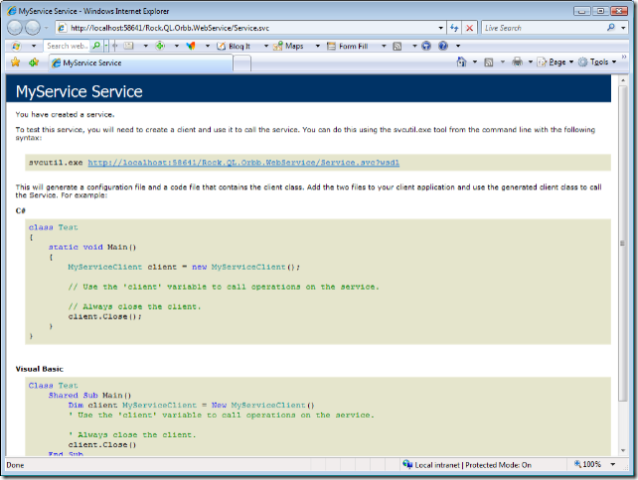Click the Live Search magnifier icon
The width and height of the screenshot is (638, 480).
pyautogui.click(x=611, y=28)
